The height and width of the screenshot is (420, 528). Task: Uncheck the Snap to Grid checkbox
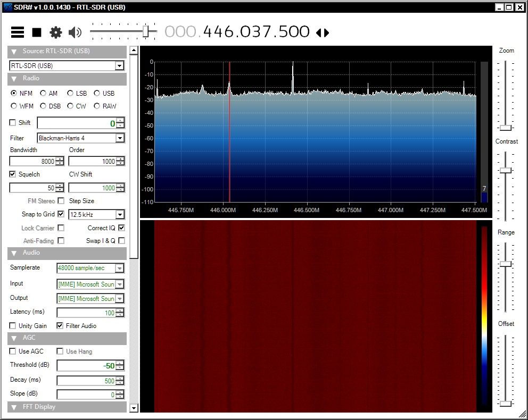click(61, 214)
